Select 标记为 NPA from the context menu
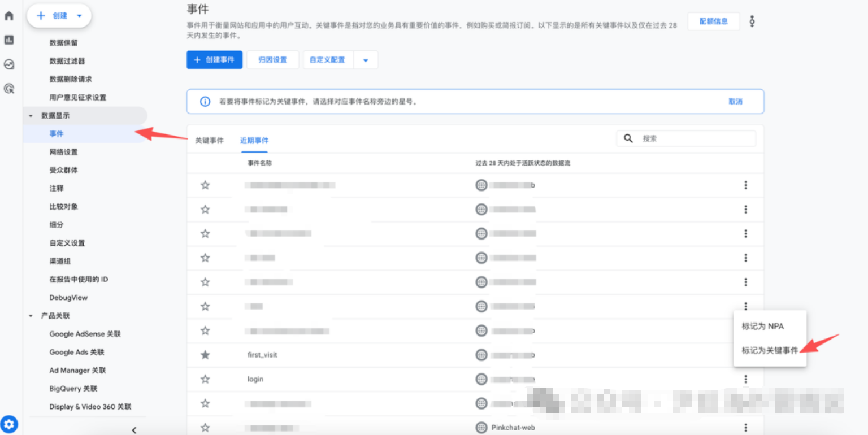Viewport: 868px width, 435px height. [764, 326]
